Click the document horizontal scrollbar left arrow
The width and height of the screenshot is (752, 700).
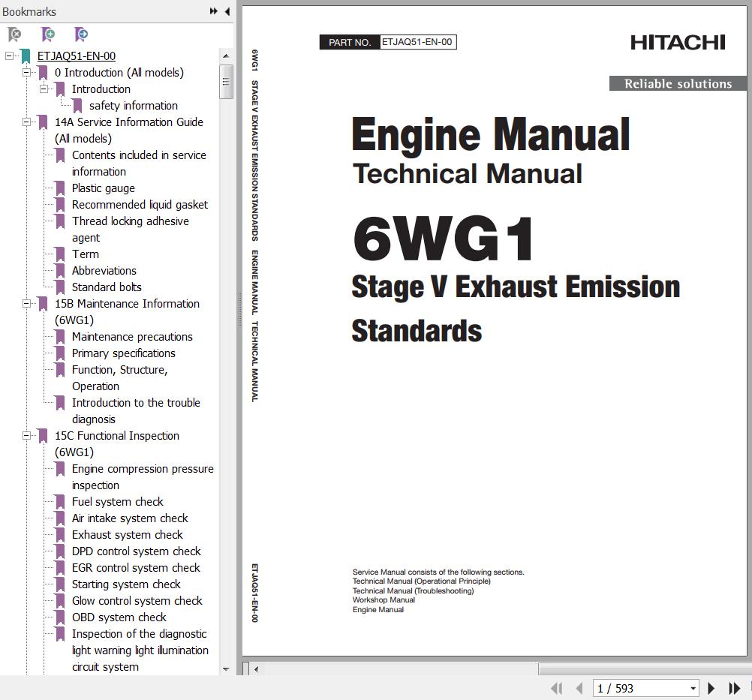tap(256, 668)
